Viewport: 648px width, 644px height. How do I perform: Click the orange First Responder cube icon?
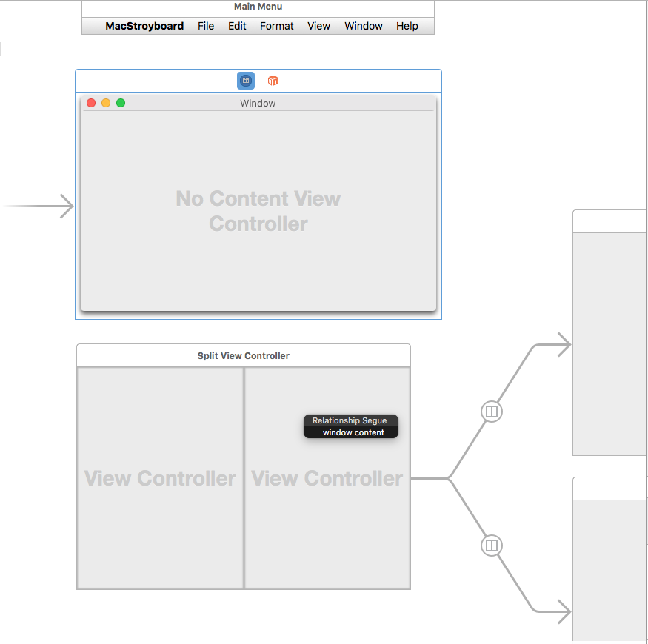273,80
